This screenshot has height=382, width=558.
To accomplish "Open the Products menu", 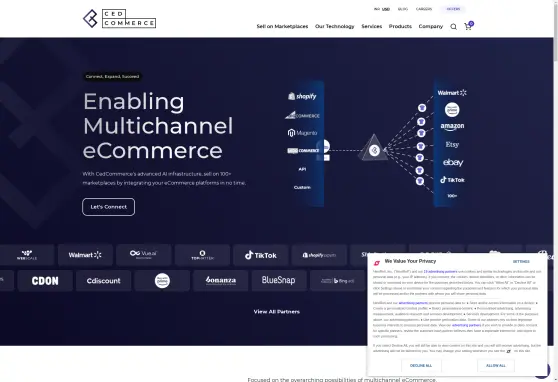I will (x=400, y=26).
